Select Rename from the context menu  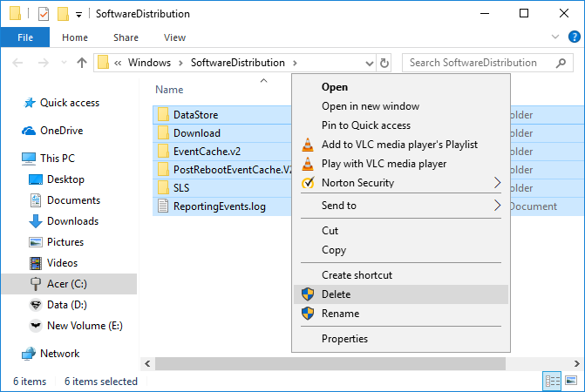click(x=339, y=314)
